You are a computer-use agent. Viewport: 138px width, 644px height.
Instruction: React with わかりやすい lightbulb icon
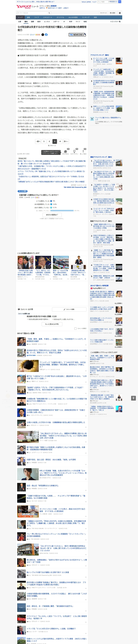[x=74, y=151]
